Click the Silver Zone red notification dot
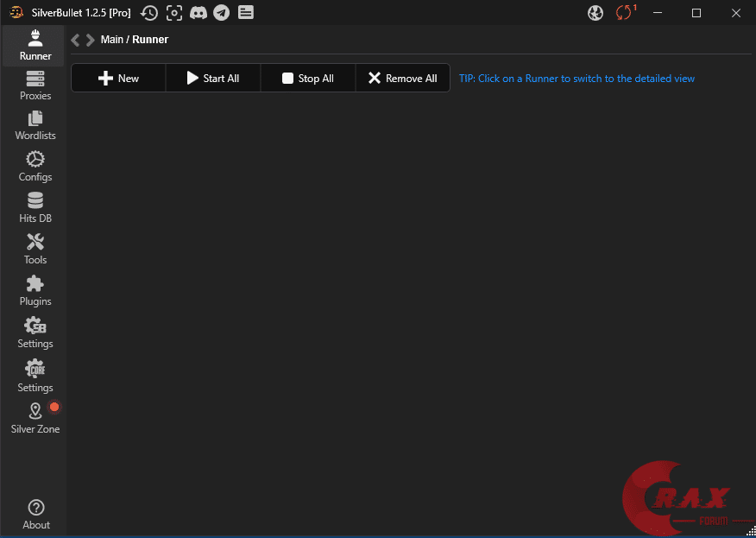The height and width of the screenshot is (538, 756). tap(54, 407)
